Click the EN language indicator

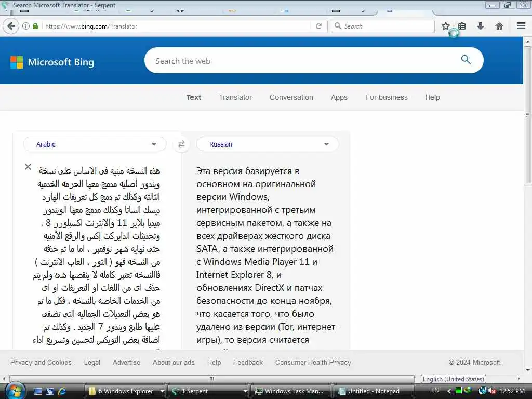pyautogui.click(x=435, y=390)
